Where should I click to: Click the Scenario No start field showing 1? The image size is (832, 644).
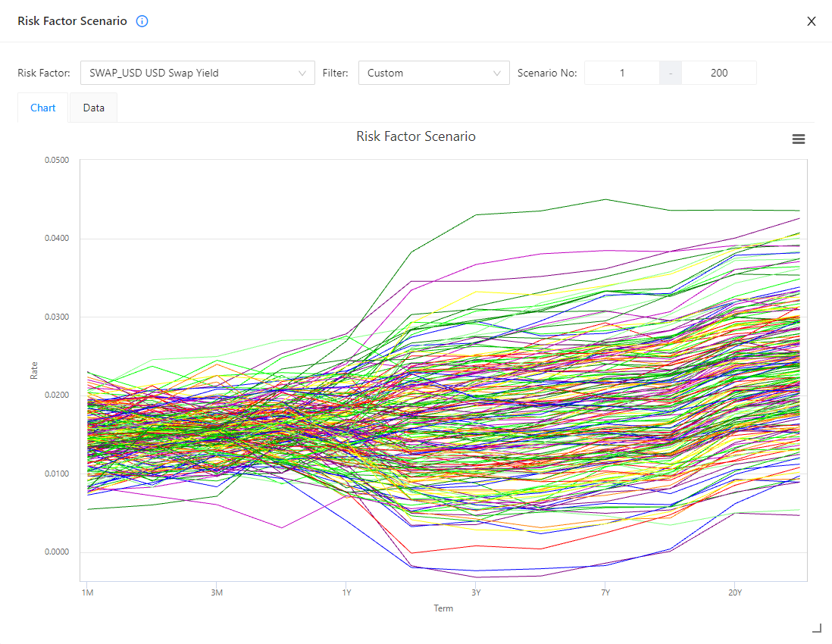(622, 73)
